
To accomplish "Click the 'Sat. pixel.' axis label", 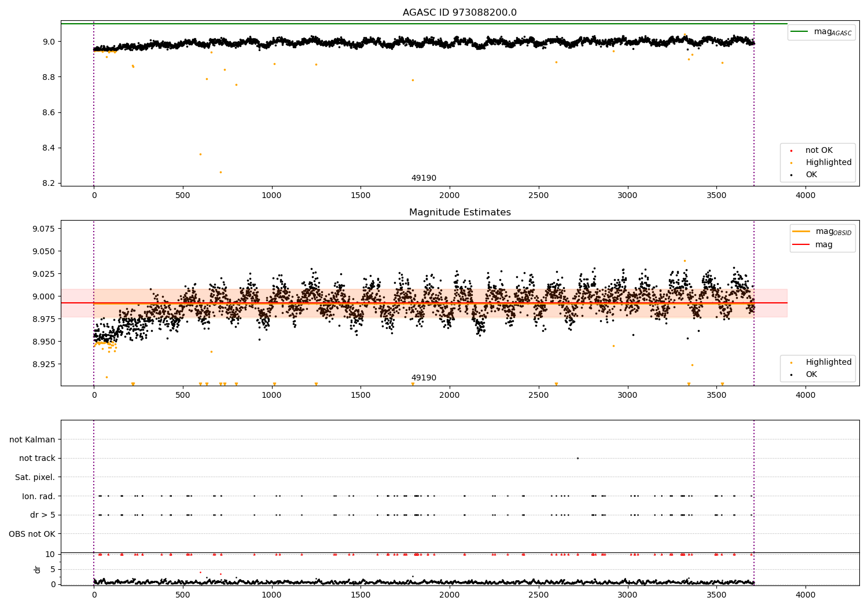I will (x=35, y=477).
